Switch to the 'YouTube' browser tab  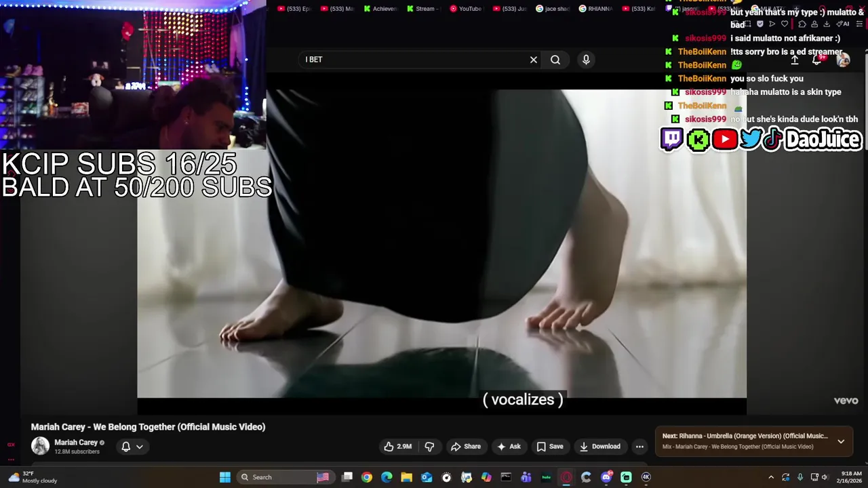466,9
